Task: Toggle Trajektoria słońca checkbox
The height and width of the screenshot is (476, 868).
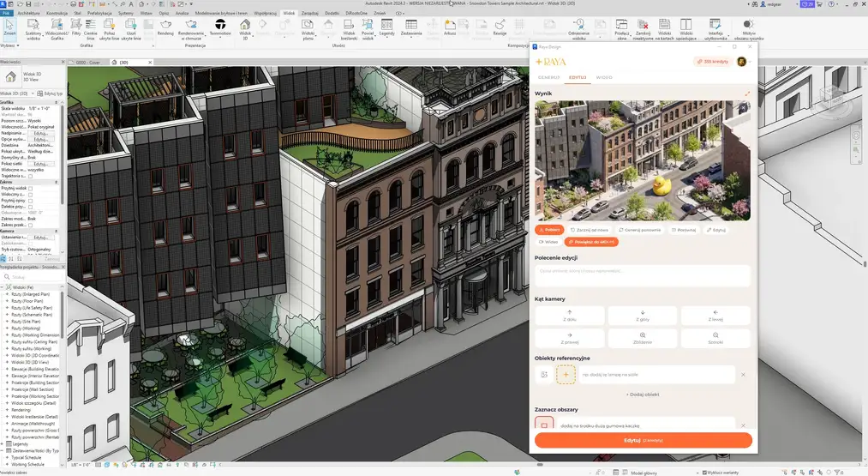Action: tap(31, 176)
